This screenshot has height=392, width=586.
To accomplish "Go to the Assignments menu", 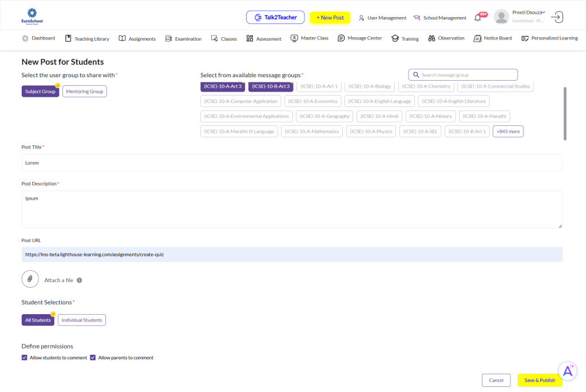I will pyautogui.click(x=137, y=39).
